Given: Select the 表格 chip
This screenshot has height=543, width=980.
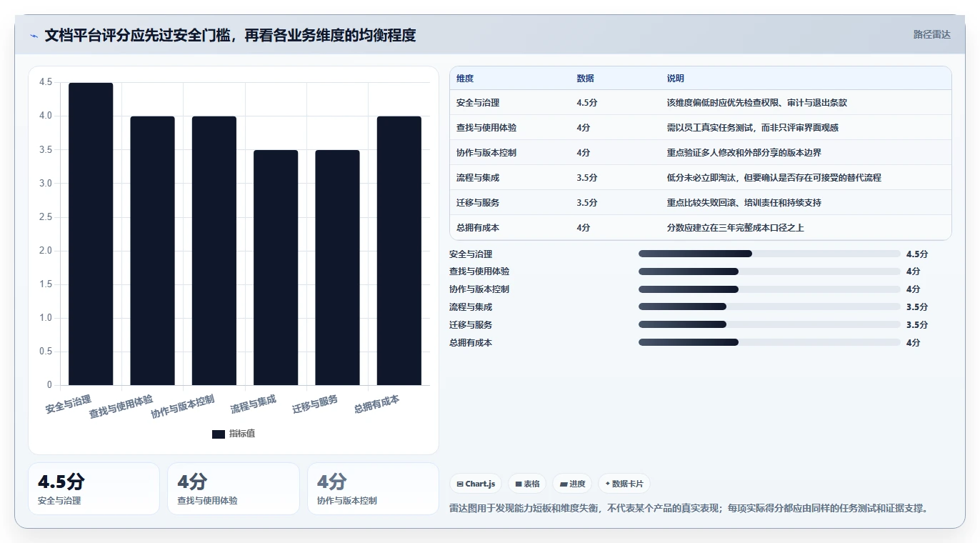Looking at the screenshot, I should click(x=527, y=484).
